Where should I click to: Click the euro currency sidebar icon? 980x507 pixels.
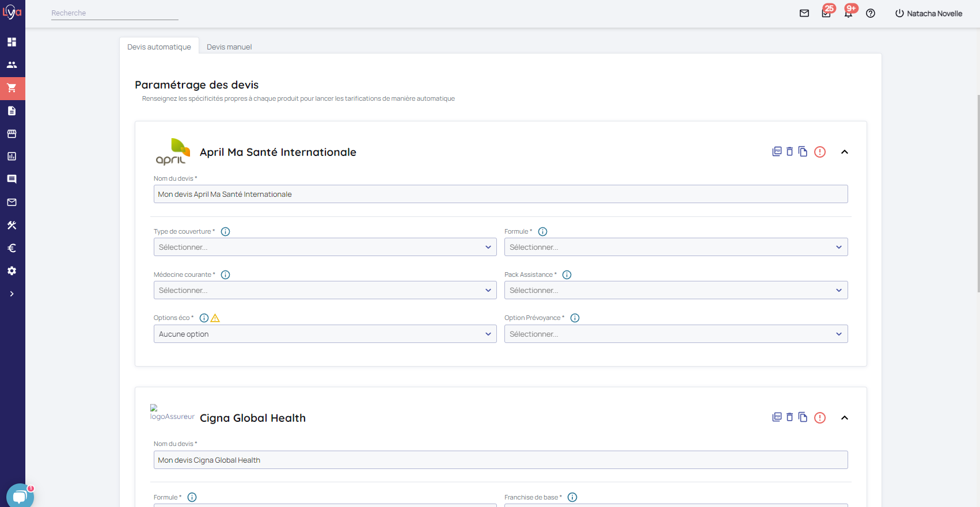12,248
